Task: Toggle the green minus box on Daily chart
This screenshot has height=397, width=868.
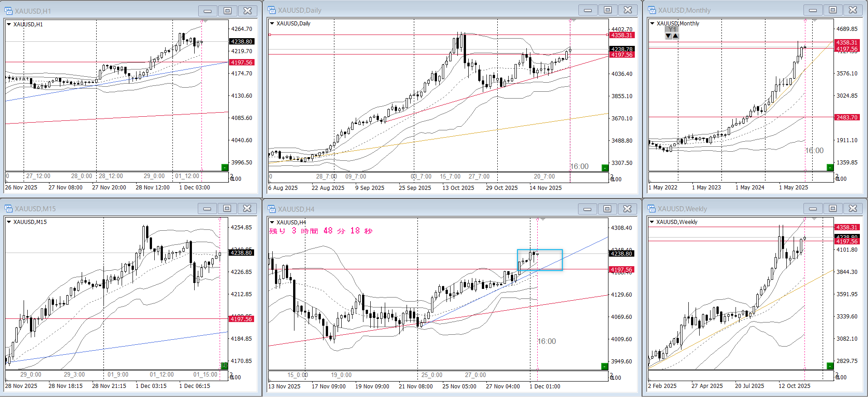Action: coord(605,168)
